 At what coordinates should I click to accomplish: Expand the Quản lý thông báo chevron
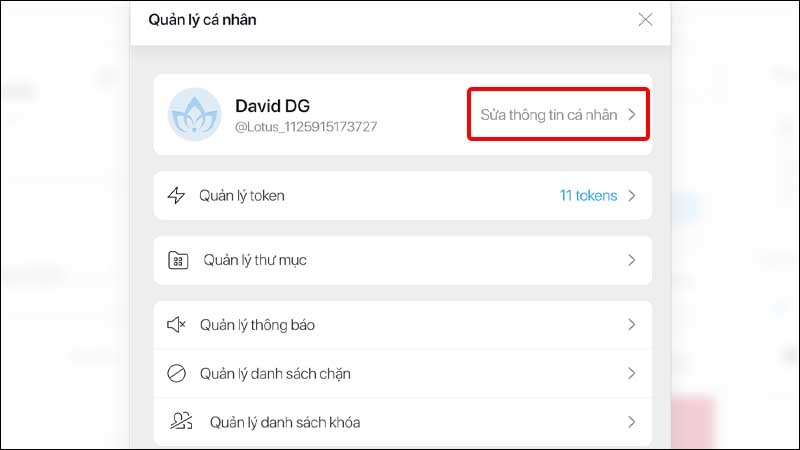pyautogui.click(x=632, y=324)
